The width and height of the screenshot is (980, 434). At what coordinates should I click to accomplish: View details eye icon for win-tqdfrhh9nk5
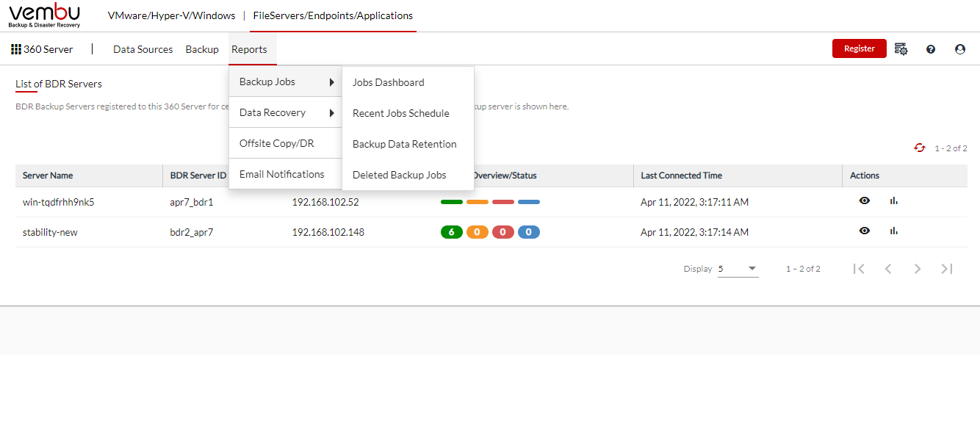pos(865,200)
